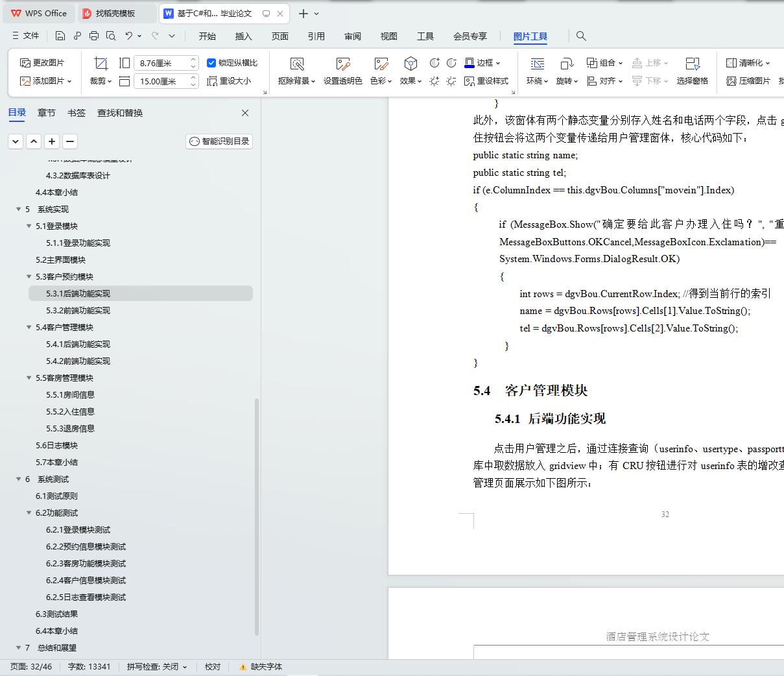784x676 pixels.
Task: Click the undo arrow icon
Action: (129, 36)
